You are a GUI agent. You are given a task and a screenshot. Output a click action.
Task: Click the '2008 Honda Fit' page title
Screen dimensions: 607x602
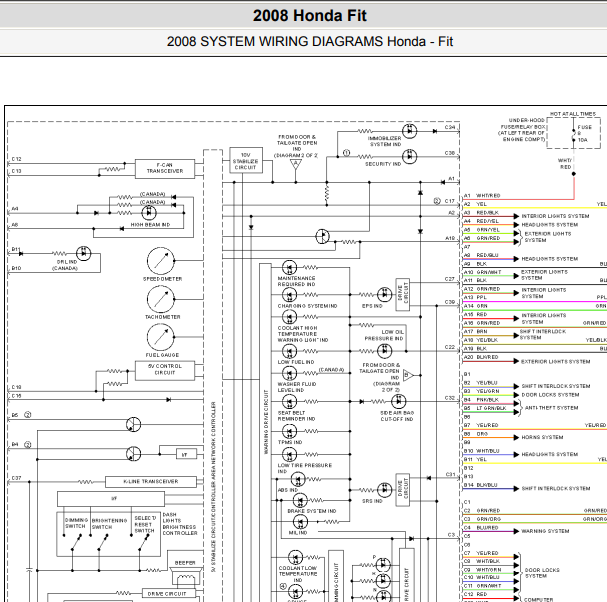(x=310, y=15)
